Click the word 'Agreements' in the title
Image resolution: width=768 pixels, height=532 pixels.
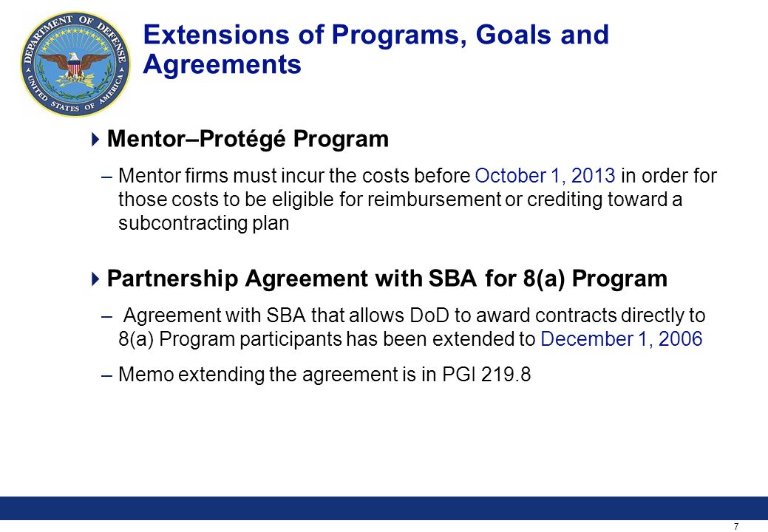pyautogui.click(x=222, y=64)
